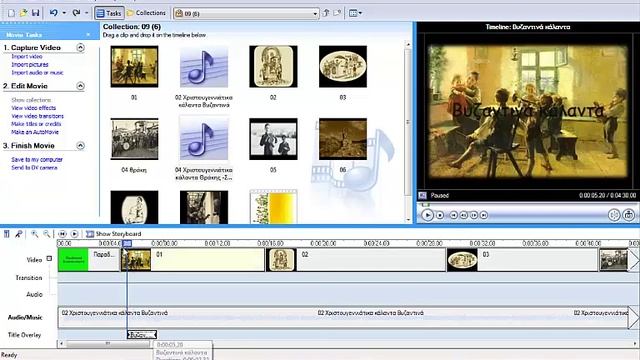Open project folder icon in toolbar

pos(24,13)
